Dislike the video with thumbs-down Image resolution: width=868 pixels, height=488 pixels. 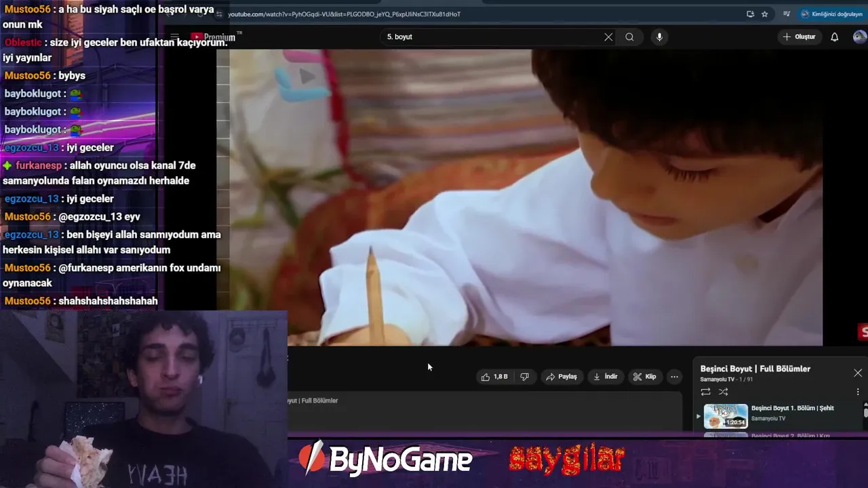tap(524, 377)
